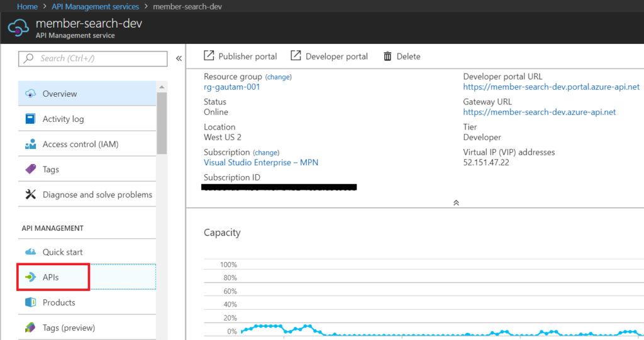
Task: Click the Overview cloud icon
Action: (30, 94)
